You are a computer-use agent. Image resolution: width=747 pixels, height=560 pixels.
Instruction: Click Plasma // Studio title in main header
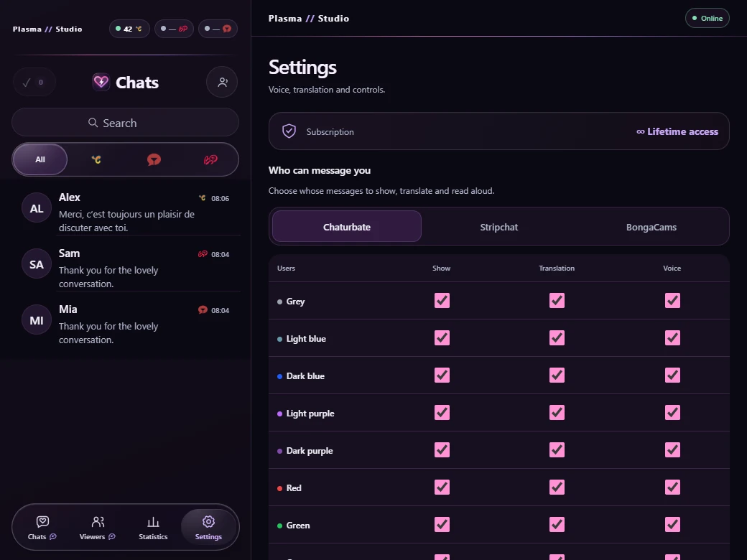309,19
